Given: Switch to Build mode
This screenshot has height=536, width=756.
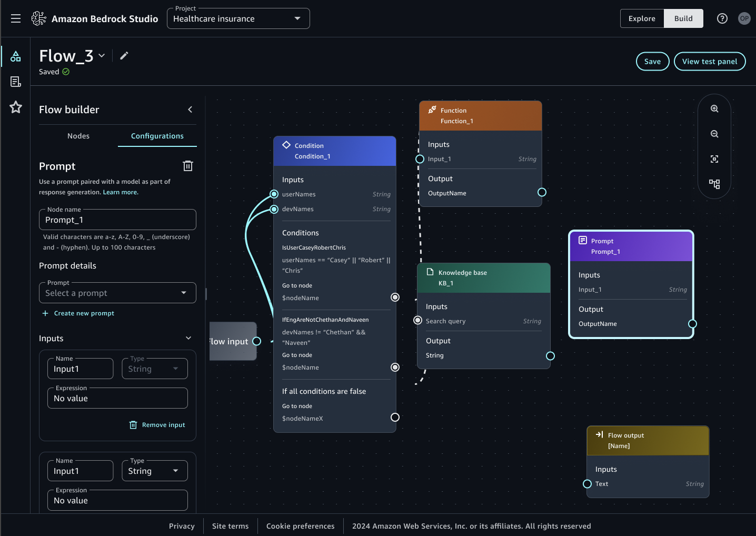Looking at the screenshot, I should (683, 18).
